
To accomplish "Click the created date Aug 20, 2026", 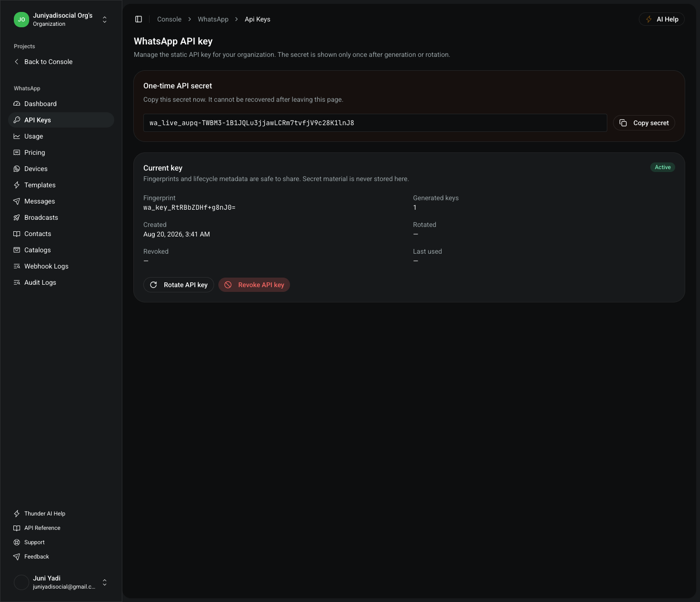I will pyautogui.click(x=177, y=234).
